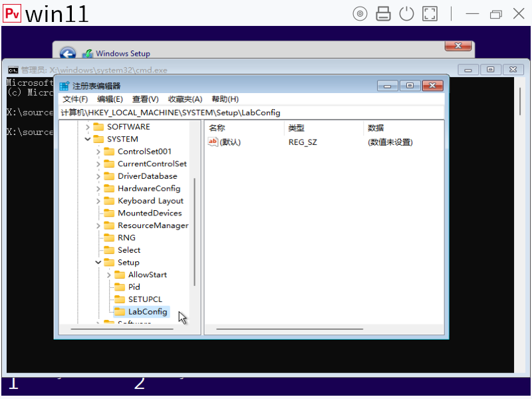Screen dimensions: 532x399
Task: Click the SOFTWARE folder icon
Action: point(98,127)
